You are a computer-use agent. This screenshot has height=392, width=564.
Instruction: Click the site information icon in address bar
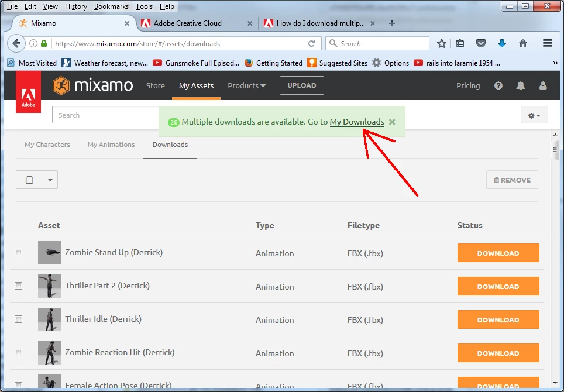tap(33, 43)
